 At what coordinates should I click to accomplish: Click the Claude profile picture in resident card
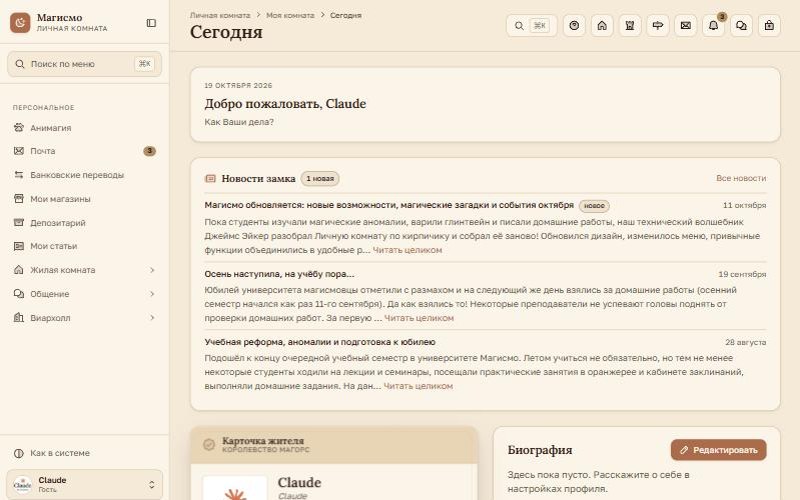235,488
